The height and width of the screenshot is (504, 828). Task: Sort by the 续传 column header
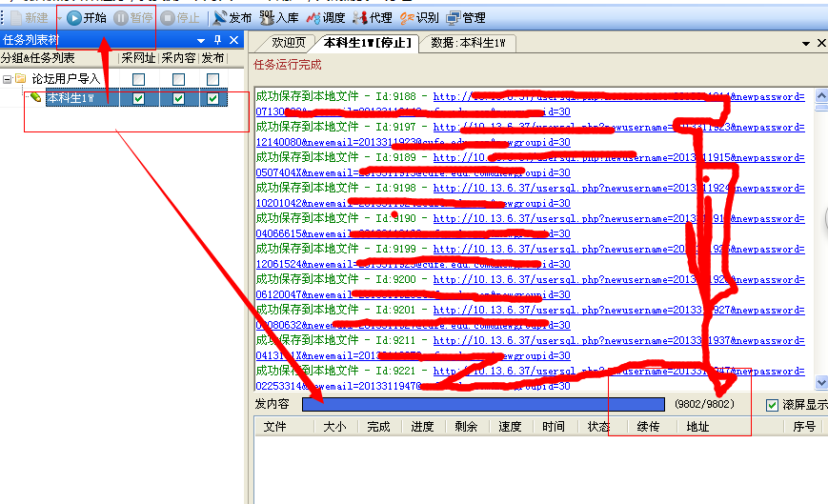tap(649, 427)
